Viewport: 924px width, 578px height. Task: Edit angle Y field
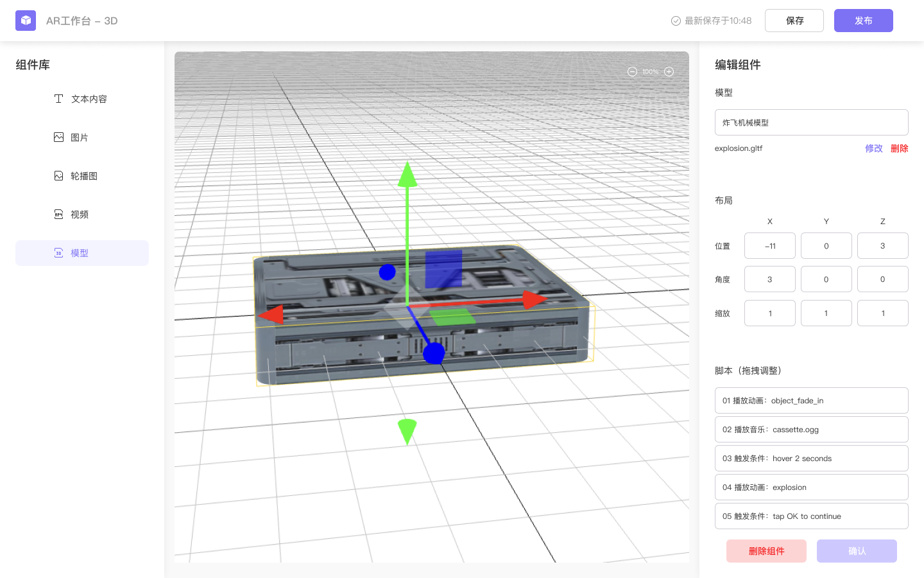(x=826, y=279)
